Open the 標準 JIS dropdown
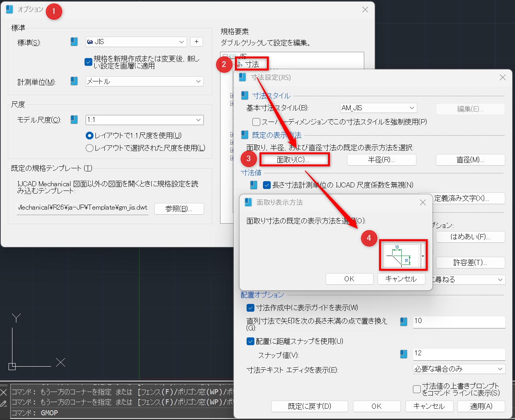Screen dimensions: 515x420 coord(136,42)
